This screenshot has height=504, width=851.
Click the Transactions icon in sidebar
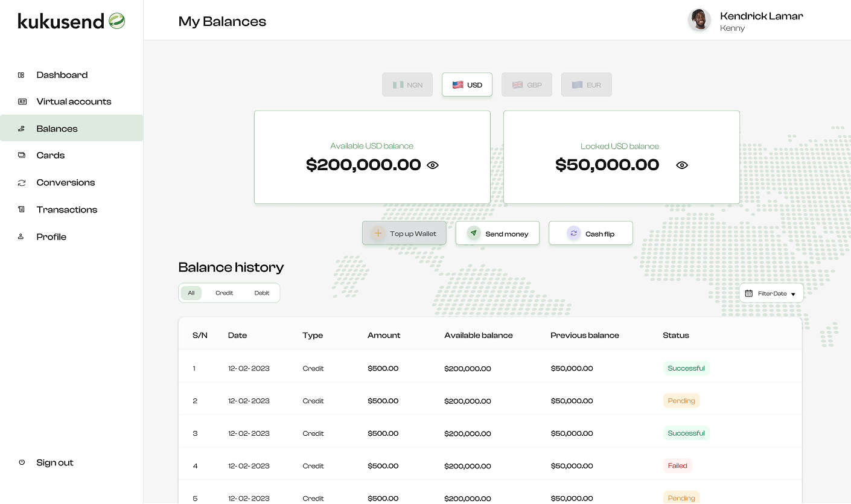[x=22, y=209]
